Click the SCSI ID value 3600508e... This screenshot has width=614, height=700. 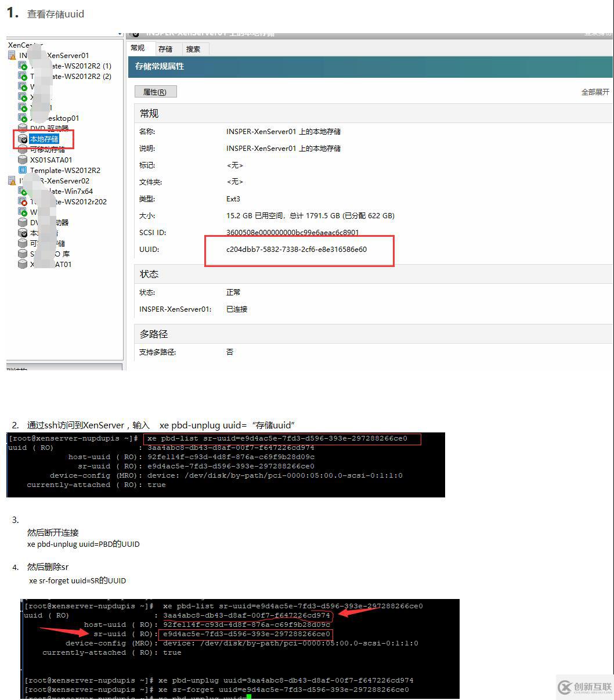(292, 232)
